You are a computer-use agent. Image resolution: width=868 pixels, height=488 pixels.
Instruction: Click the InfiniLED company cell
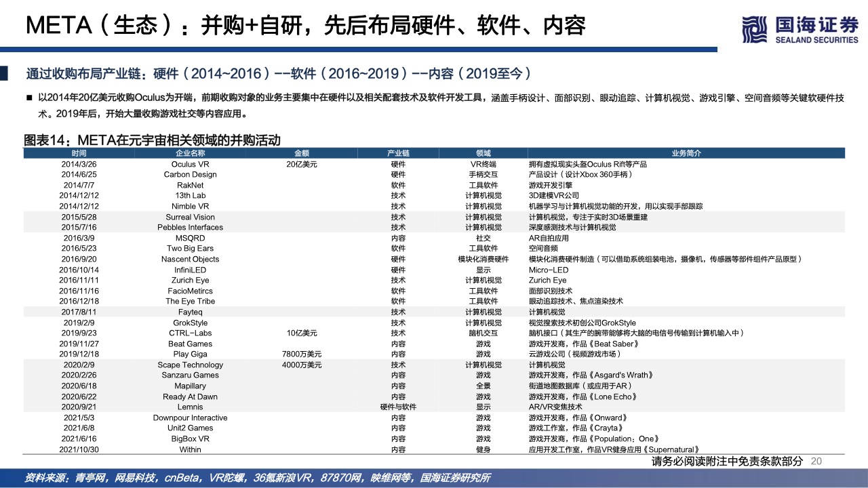[x=190, y=270]
